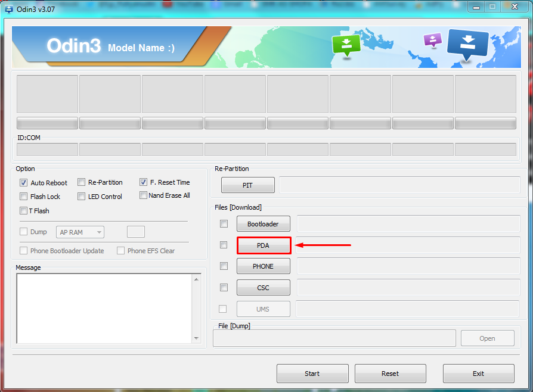
Task: Enable Nand Erase All
Action: click(x=143, y=195)
